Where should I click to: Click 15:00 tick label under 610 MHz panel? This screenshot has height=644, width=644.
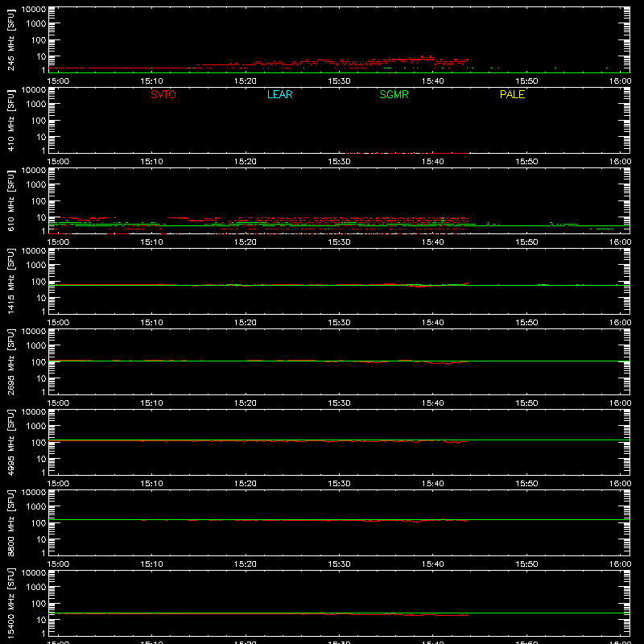[x=58, y=242]
